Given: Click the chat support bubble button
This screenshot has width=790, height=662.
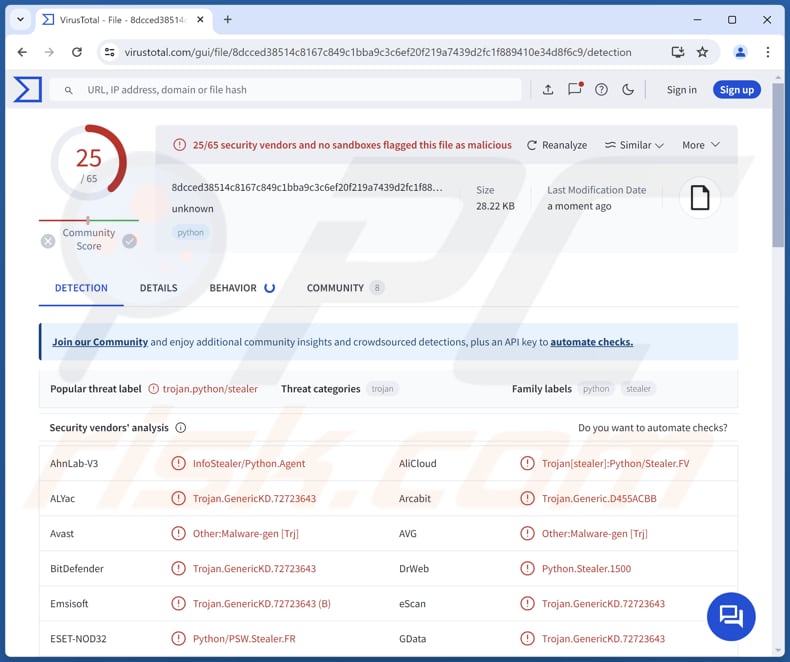Looking at the screenshot, I should click(x=731, y=616).
